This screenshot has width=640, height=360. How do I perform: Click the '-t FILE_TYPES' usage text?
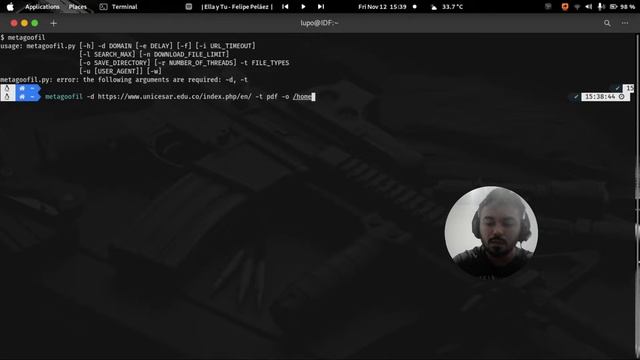point(264,63)
